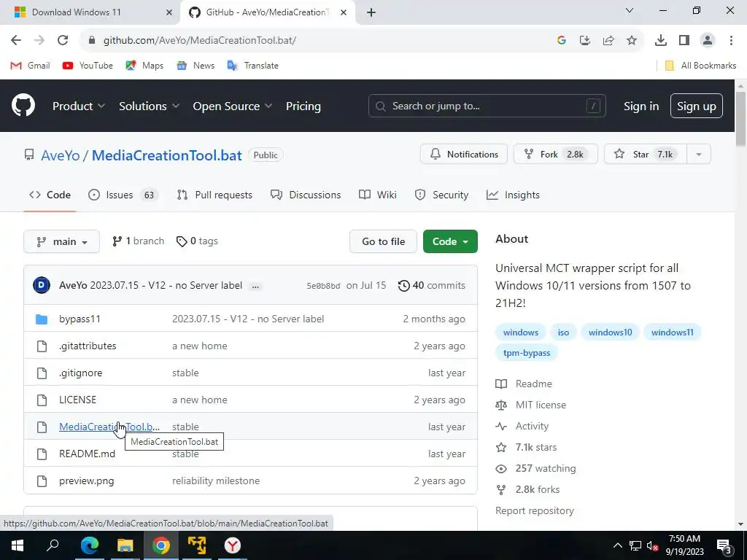Click the install app icon in the address bar
Screen dimensions: 747x560
[x=585, y=41]
